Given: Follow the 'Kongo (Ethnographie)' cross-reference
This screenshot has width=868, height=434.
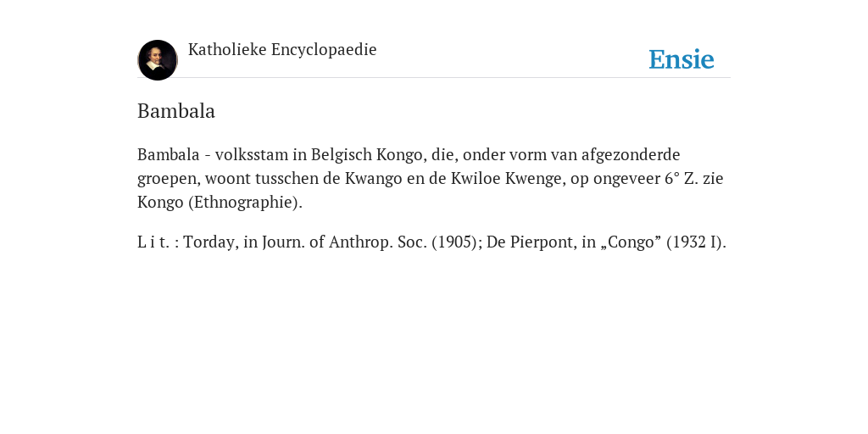Looking at the screenshot, I should 220,202.
